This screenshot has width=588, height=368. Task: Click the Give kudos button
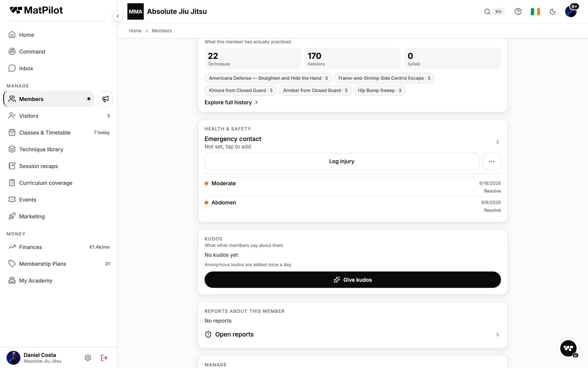(x=353, y=280)
